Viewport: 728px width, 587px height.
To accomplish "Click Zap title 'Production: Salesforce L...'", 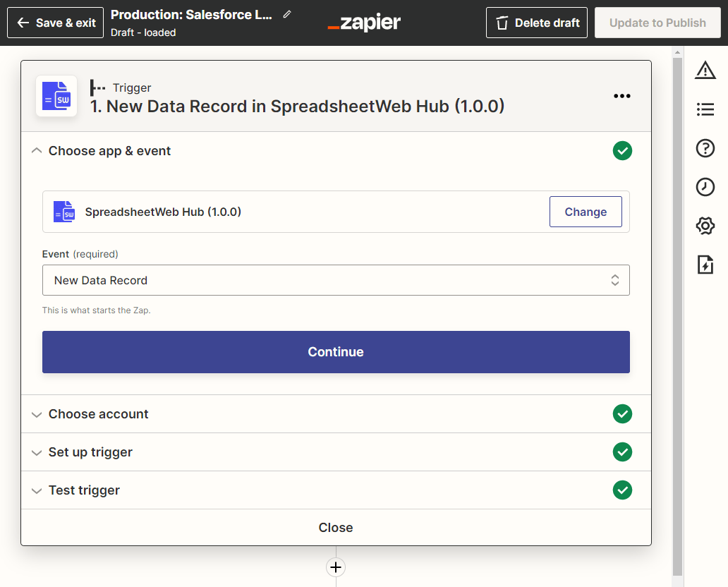I will pos(191,14).
